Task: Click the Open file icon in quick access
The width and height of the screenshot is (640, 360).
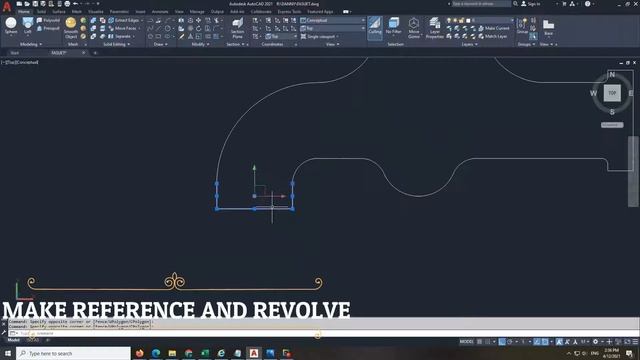Action: 27,4
